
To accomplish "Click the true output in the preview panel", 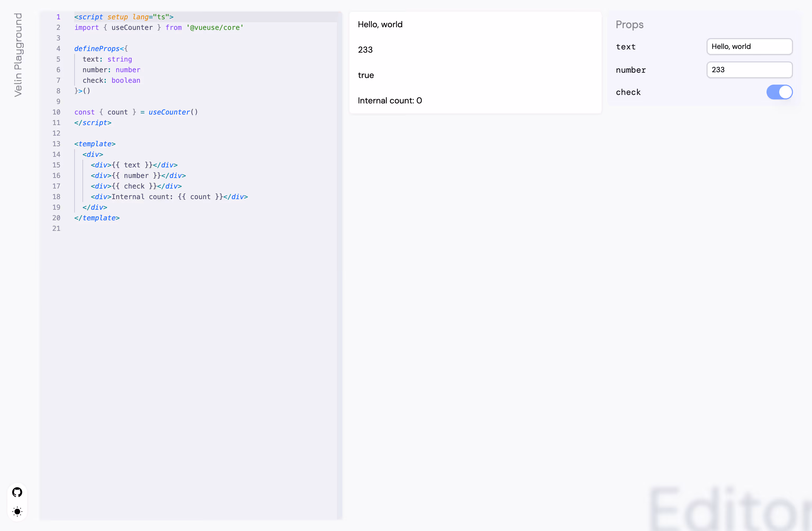I will 366,75.
